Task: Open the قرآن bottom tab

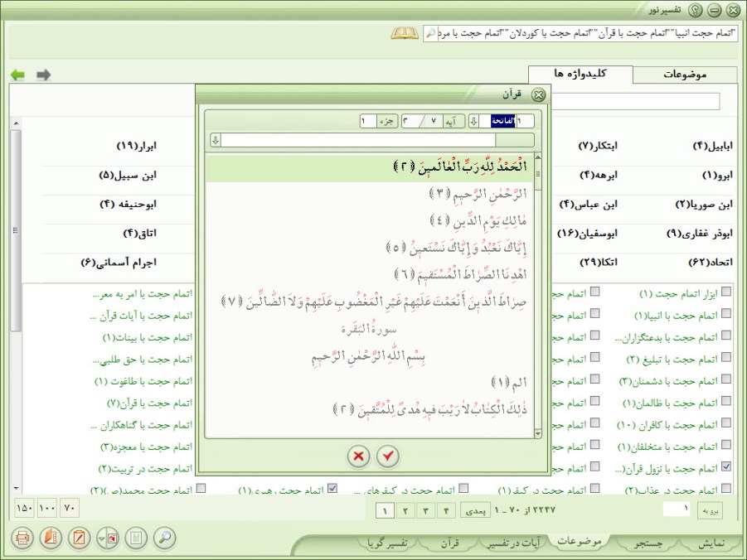Action: 449,543
